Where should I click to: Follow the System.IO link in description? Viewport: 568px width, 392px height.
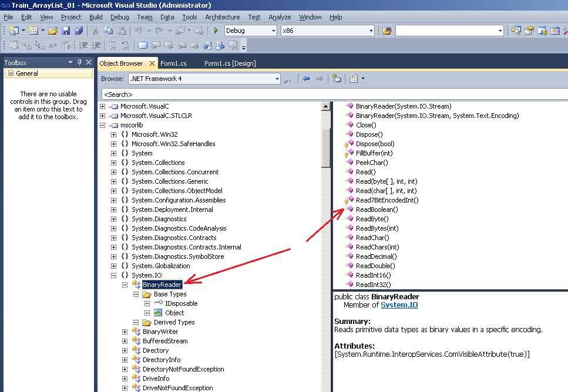coord(399,305)
